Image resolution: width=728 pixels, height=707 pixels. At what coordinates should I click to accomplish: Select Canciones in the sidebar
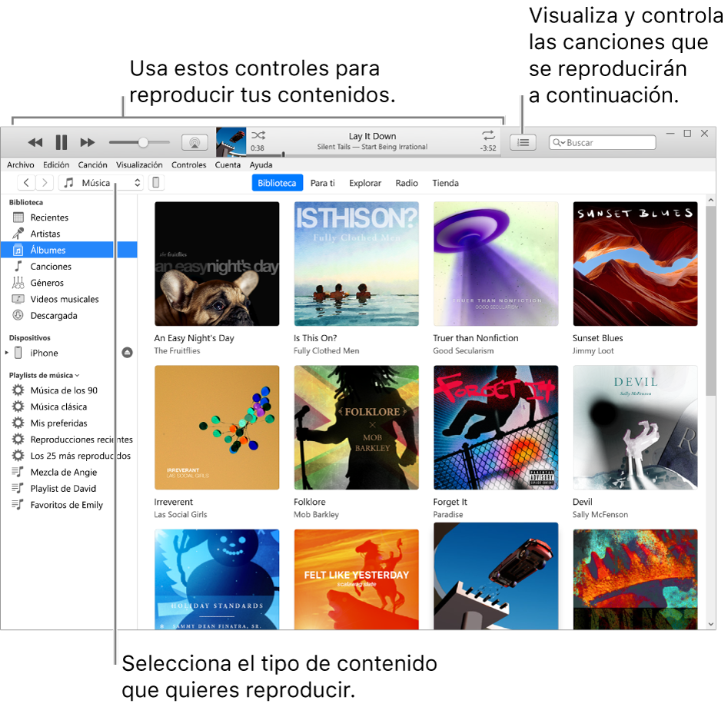(68, 267)
